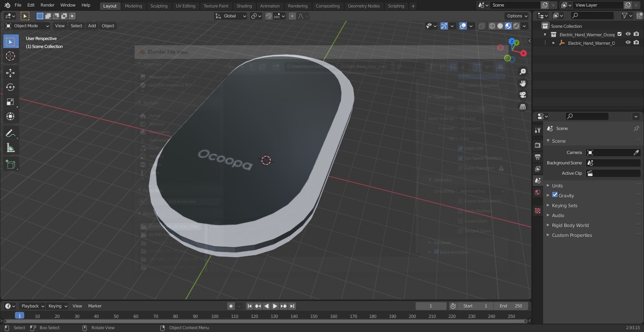Toggle the camera view icon
The width and height of the screenshot is (644, 332).
click(523, 95)
